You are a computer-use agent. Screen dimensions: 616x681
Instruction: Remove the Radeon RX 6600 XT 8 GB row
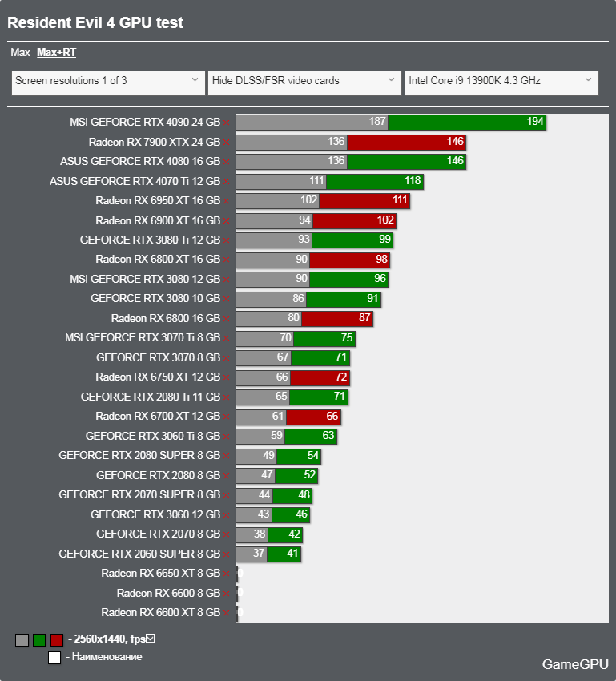[x=227, y=613]
